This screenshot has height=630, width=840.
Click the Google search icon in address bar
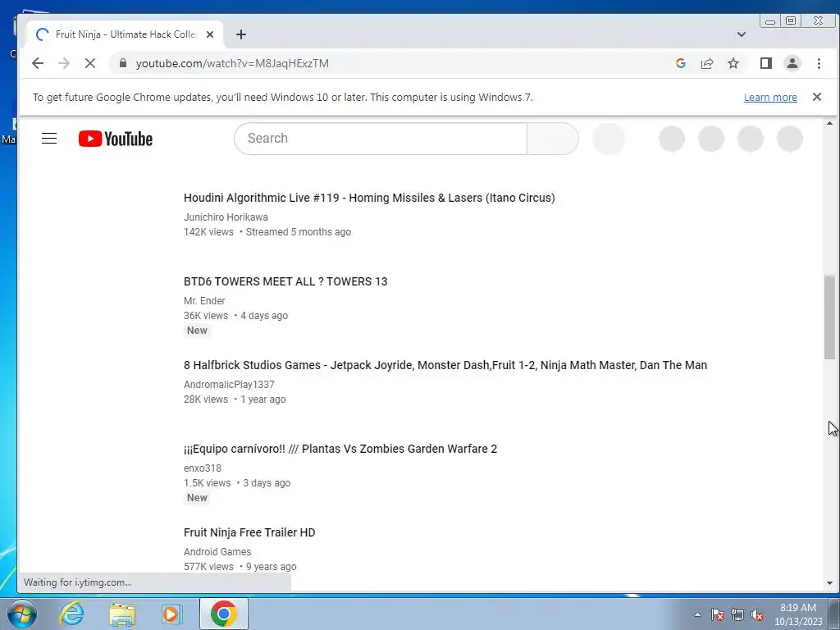coord(680,63)
